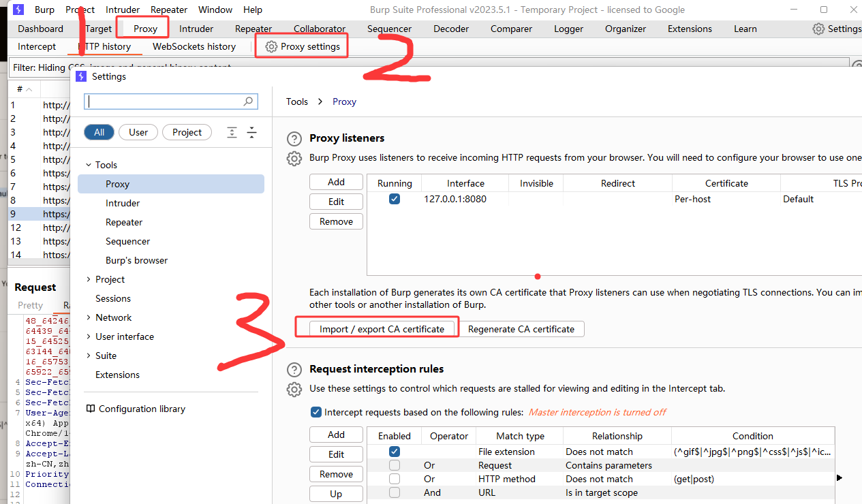The width and height of the screenshot is (862, 504).
Task: Enable the URL Is in target scope rule
Action: (x=395, y=492)
